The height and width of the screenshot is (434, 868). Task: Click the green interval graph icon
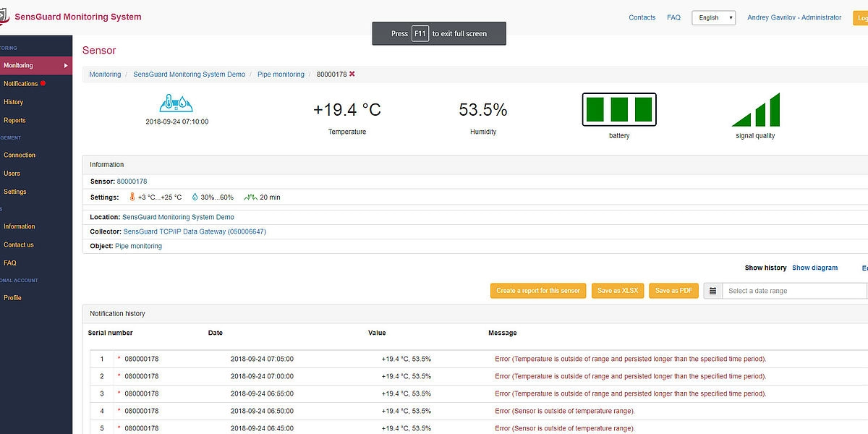point(250,197)
